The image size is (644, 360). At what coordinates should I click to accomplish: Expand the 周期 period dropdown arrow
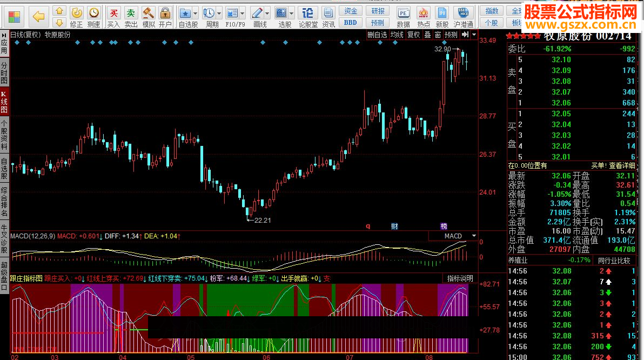(219, 13)
